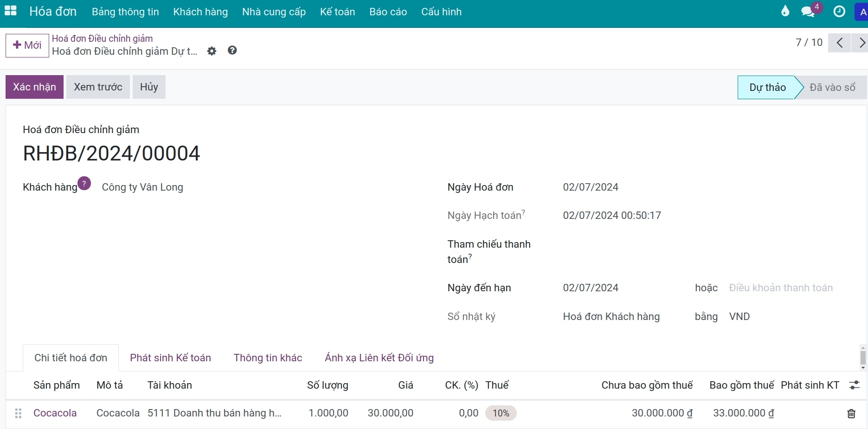Select the Đã vào sổ status
This screenshot has height=429, width=868.
tap(832, 88)
